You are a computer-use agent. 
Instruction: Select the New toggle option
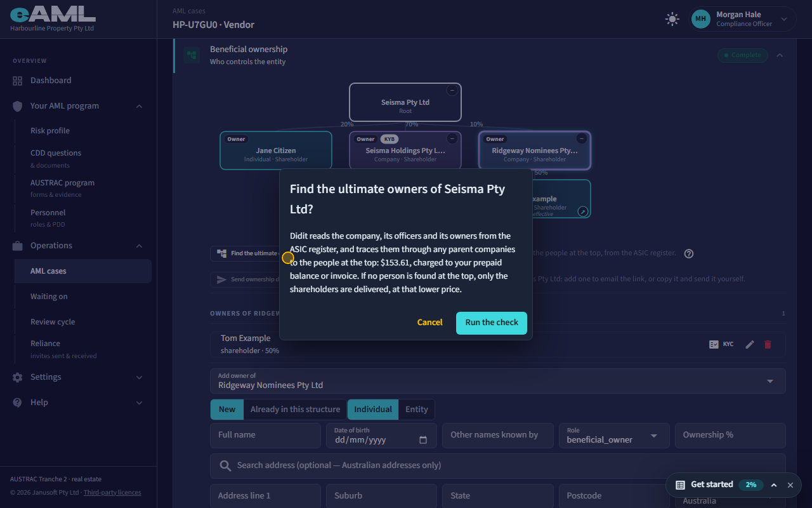[227, 410]
